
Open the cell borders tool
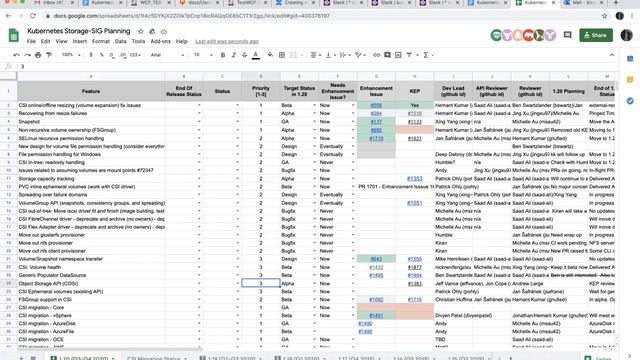(282, 55)
